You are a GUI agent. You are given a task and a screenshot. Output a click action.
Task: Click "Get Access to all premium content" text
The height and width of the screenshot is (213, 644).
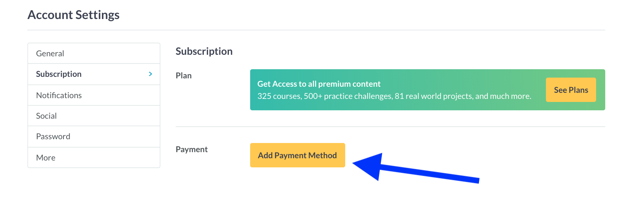pos(319,84)
